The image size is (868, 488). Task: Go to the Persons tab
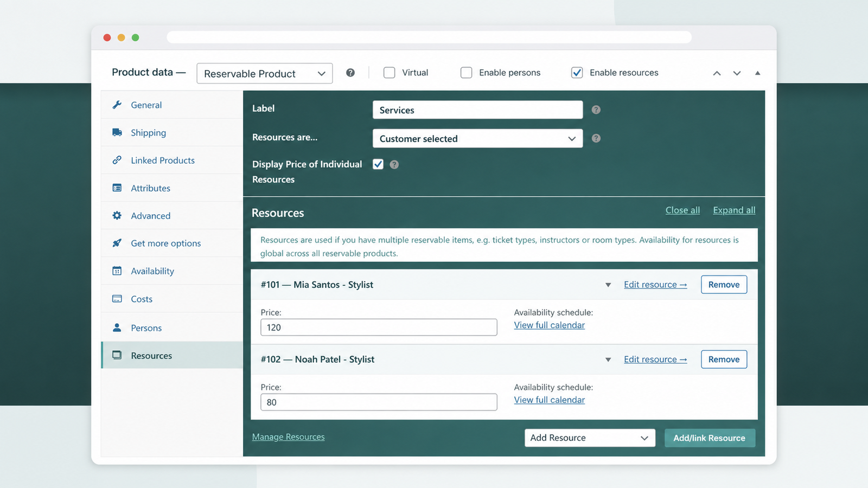pos(172,328)
